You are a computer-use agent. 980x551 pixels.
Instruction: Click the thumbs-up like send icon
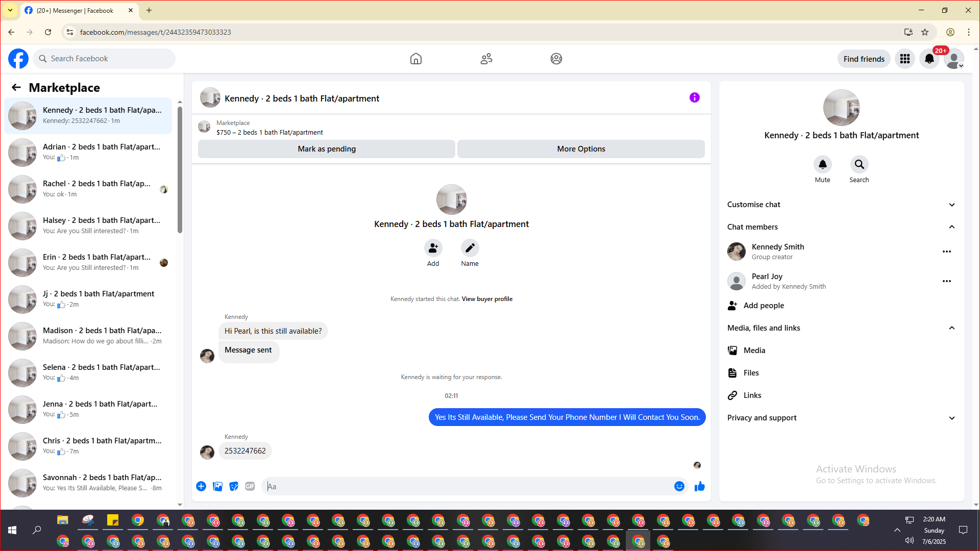699,486
